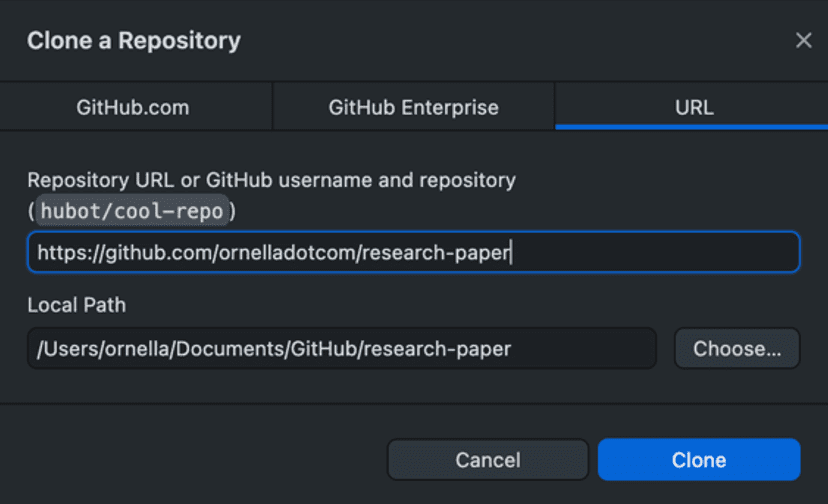Screen dimensions: 828x504
Task: Click 'research-paper' in the Local Path field
Action: point(438,349)
